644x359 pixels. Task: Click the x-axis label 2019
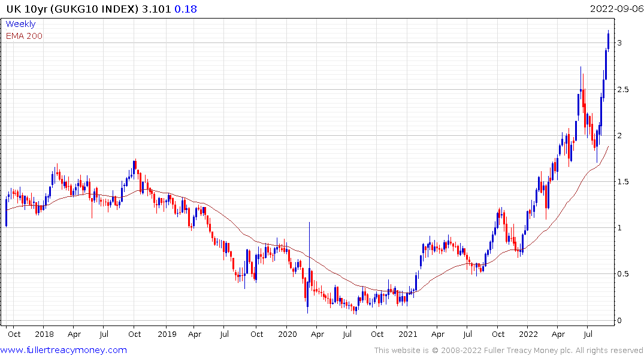click(x=167, y=334)
